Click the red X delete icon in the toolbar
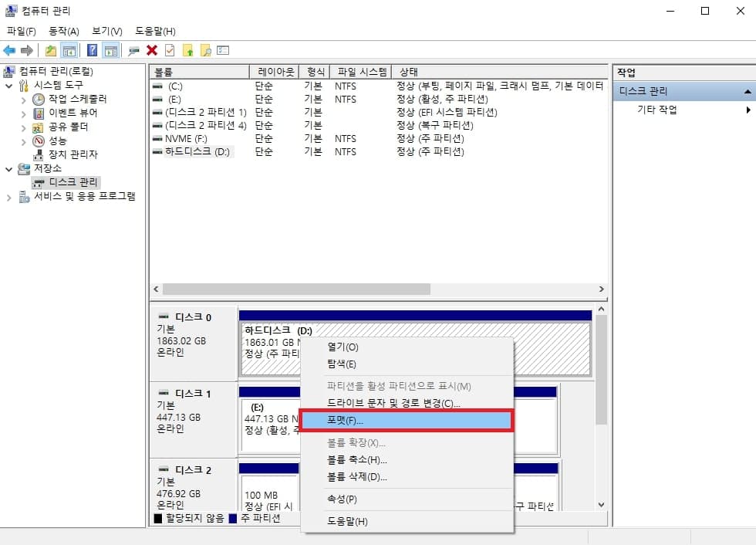Viewport: 756px width, 545px height. coord(151,49)
